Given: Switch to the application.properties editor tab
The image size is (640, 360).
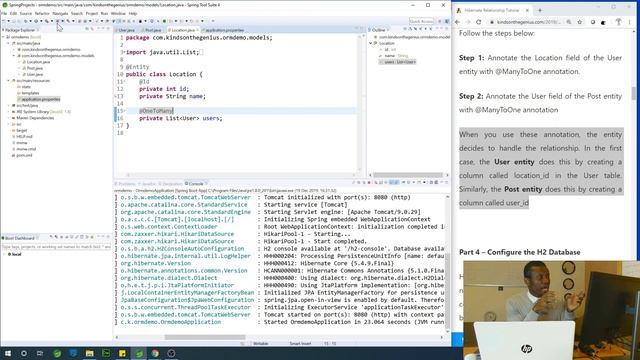Looking at the screenshot, I should click(x=224, y=30).
